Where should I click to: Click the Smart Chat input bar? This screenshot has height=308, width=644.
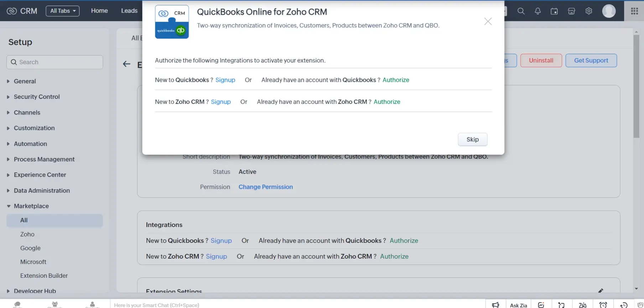[x=298, y=305]
